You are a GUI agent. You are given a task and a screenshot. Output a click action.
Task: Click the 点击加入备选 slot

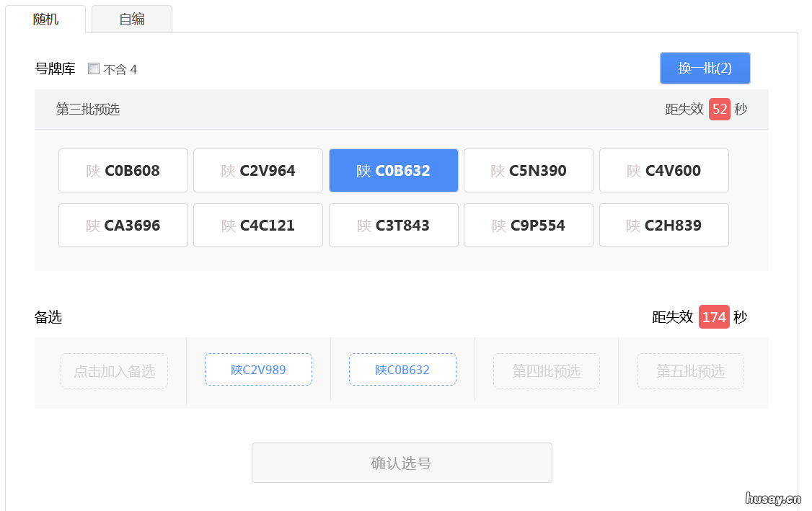tap(113, 369)
